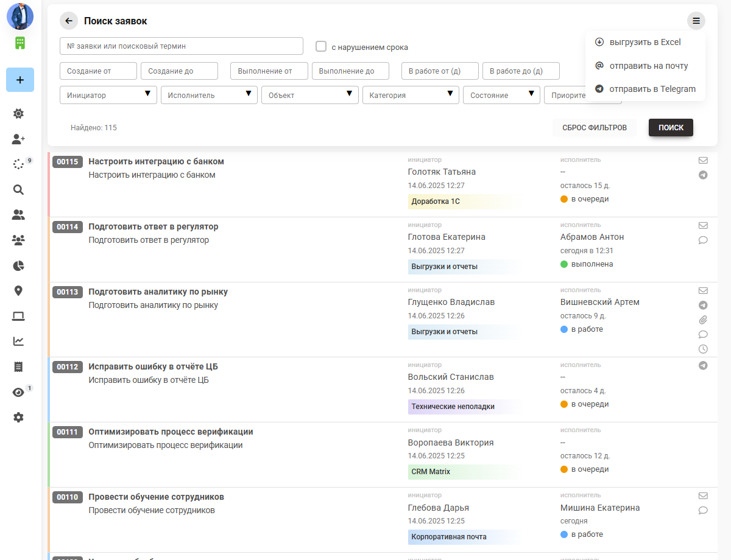Choose 'отправить в Telegram' from menu

pos(652,89)
